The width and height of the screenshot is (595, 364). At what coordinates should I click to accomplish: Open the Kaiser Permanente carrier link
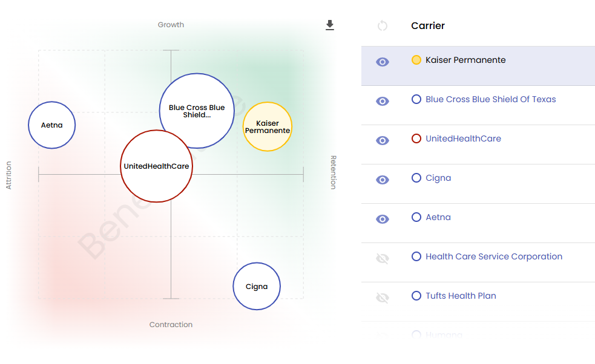pyautogui.click(x=465, y=60)
